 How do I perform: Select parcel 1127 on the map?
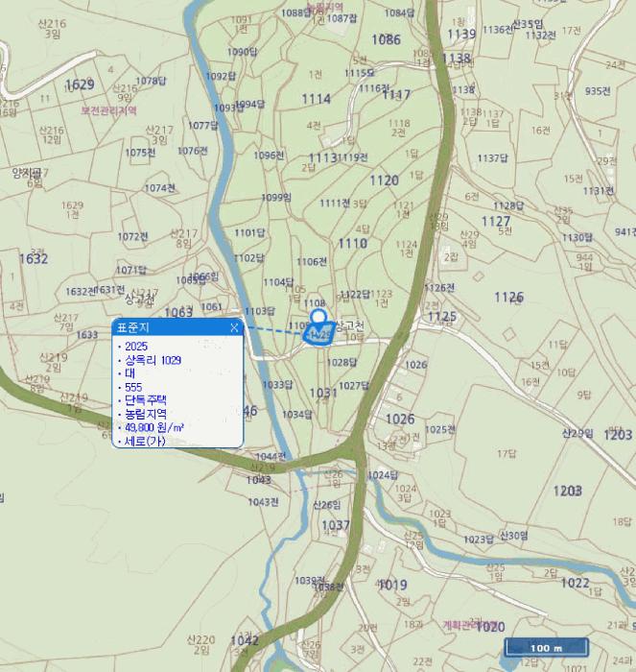click(496, 222)
